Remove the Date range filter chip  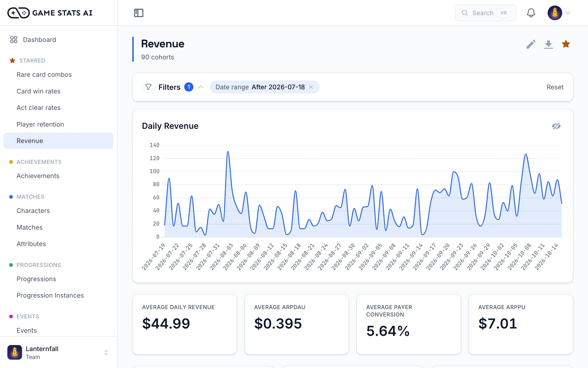tap(311, 87)
